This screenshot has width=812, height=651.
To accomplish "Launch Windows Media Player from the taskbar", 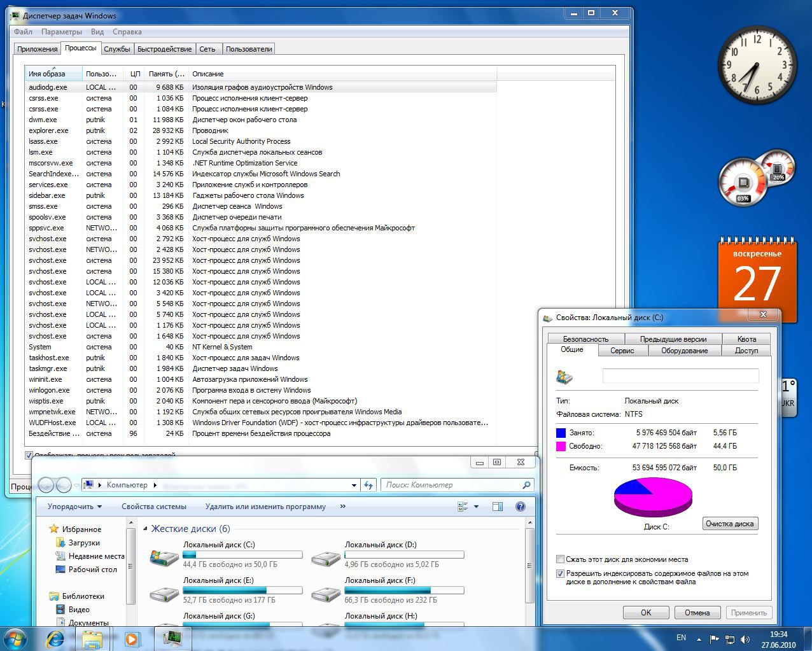I will [x=132, y=638].
